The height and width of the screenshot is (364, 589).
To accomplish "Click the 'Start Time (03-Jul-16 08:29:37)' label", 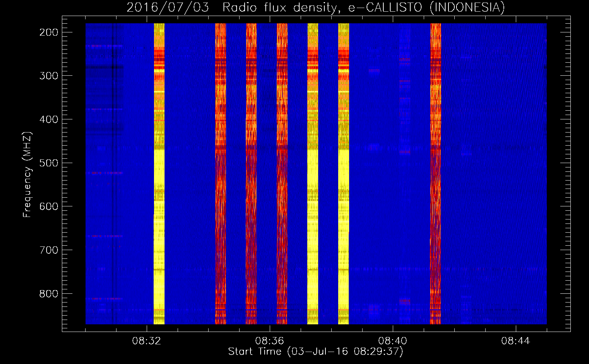I will [316, 352].
